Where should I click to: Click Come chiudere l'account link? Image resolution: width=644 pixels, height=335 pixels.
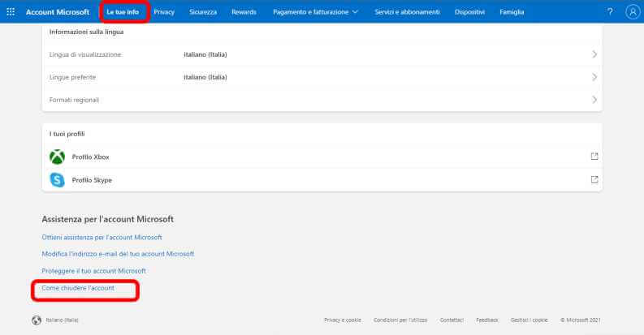click(78, 288)
